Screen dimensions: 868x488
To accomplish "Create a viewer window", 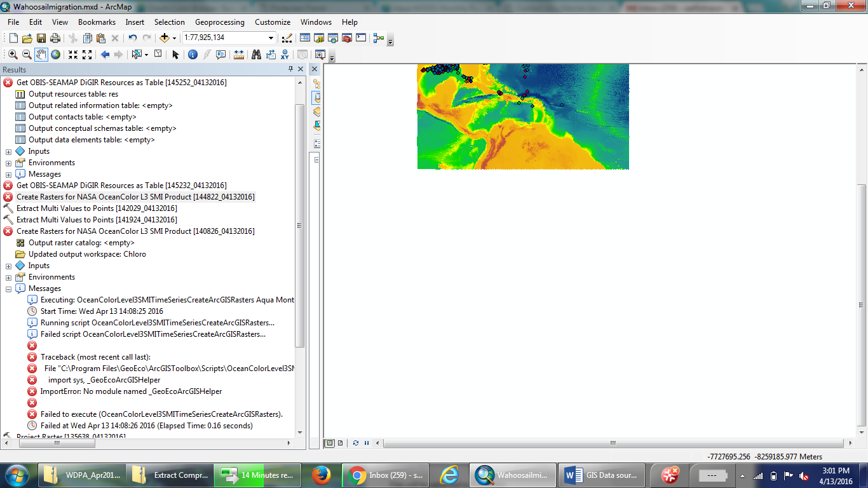I will [320, 55].
